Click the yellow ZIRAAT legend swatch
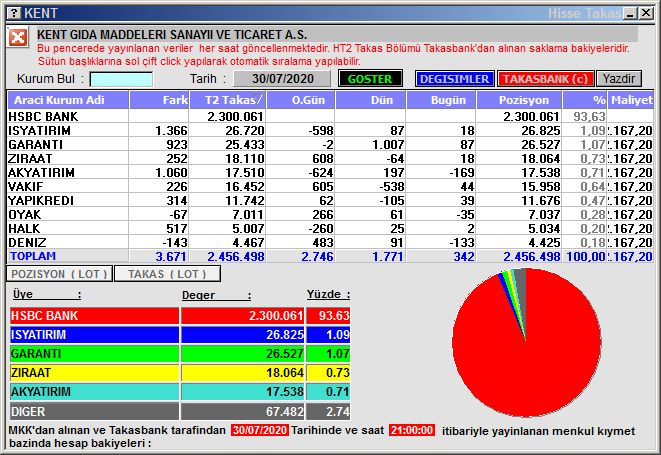 click(94, 373)
